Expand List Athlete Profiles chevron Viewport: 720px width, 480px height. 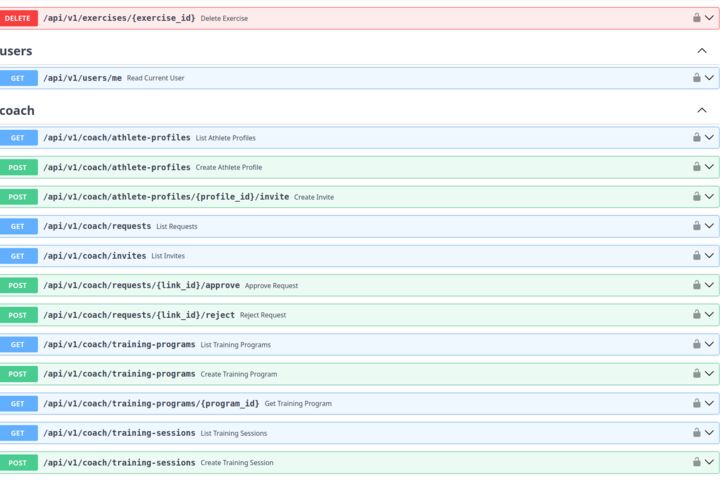pos(709,137)
